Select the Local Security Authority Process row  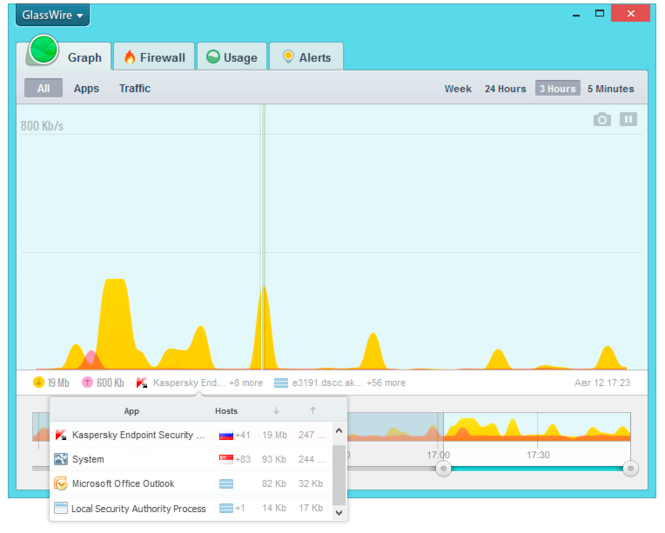point(191,508)
